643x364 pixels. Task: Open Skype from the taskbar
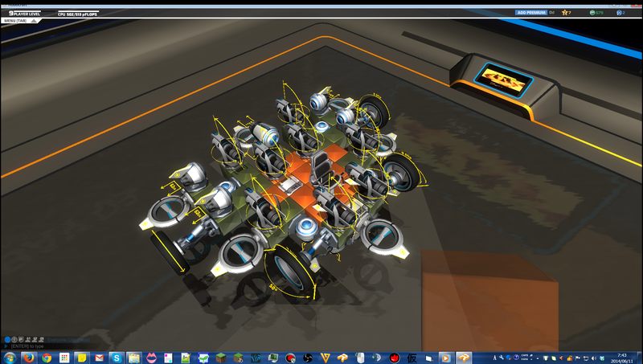[117, 358]
